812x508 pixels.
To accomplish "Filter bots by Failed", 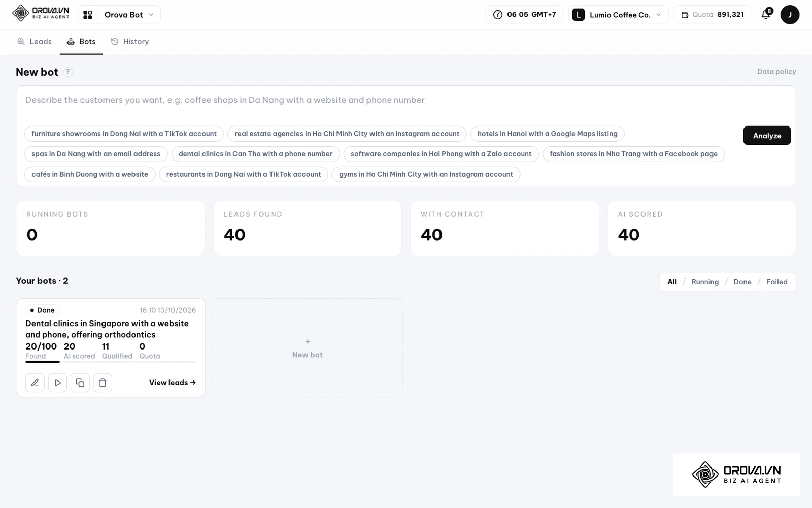I will tap(776, 282).
